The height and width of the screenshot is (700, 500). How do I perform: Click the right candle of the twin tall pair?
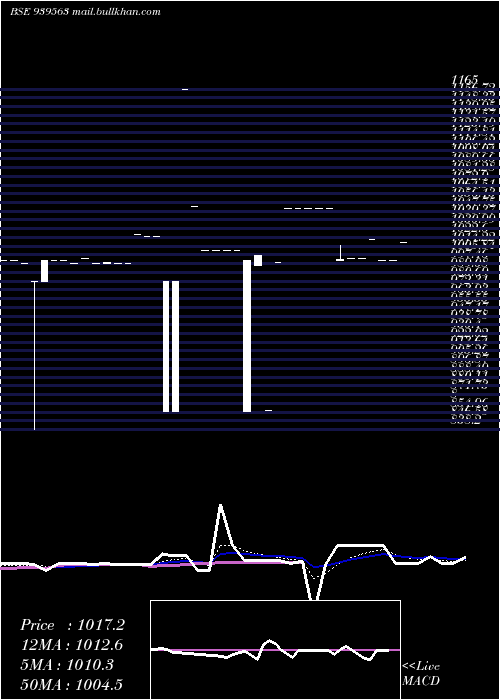pos(175,346)
